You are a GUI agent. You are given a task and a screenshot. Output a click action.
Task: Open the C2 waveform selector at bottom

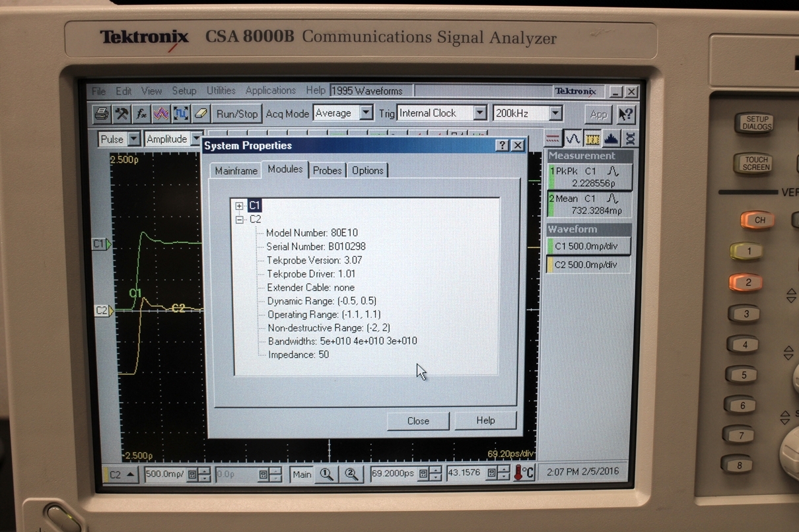pos(122,475)
